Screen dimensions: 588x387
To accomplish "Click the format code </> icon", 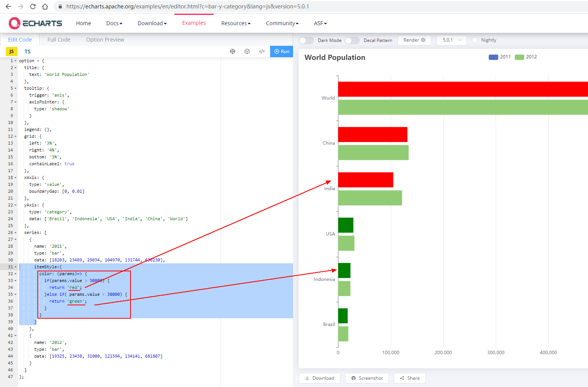I will 262,51.
